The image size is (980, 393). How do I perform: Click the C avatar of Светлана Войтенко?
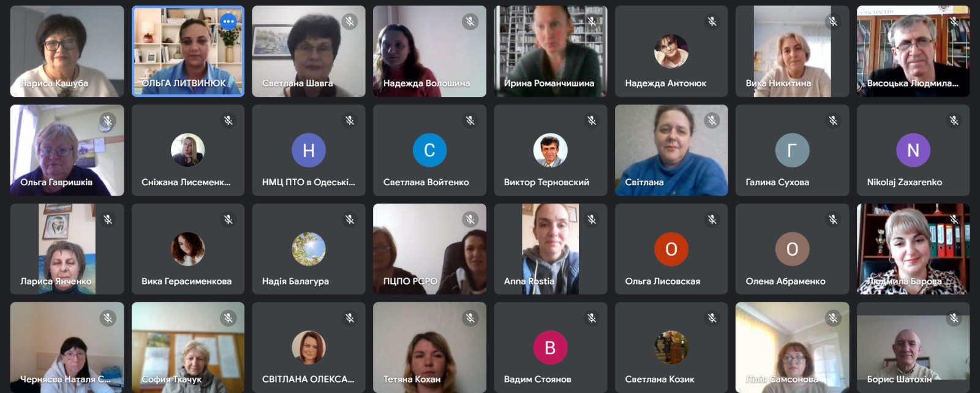coord(429,150)
